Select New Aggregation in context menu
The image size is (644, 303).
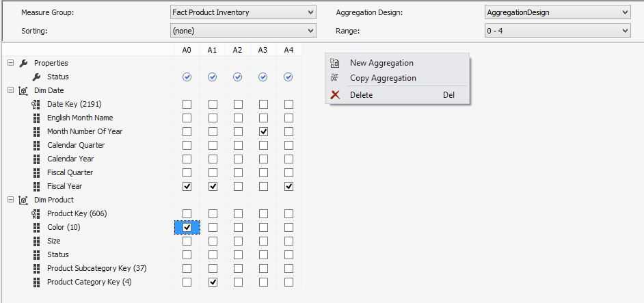[381, 63]
